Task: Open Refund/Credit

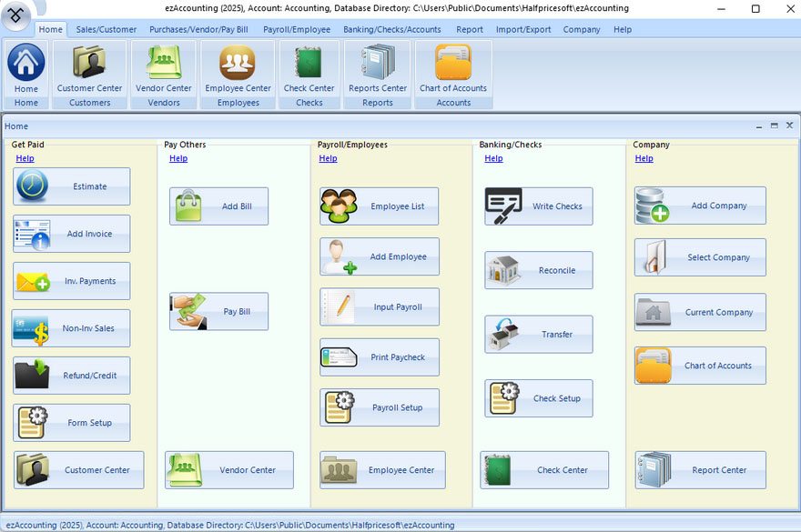Action: pyautogui.click(x=72, y=376)
